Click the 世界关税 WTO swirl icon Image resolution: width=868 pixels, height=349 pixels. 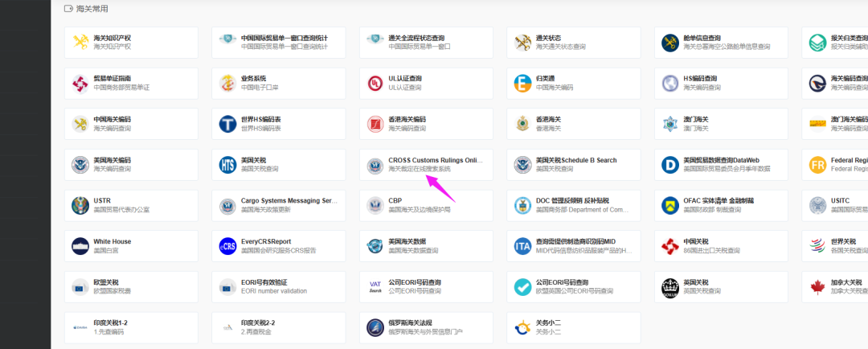[817, 247]
